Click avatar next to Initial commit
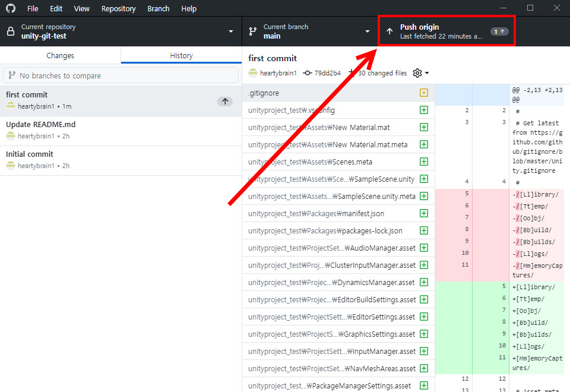This screenshot has height=392, width=570. pos(11,166)
